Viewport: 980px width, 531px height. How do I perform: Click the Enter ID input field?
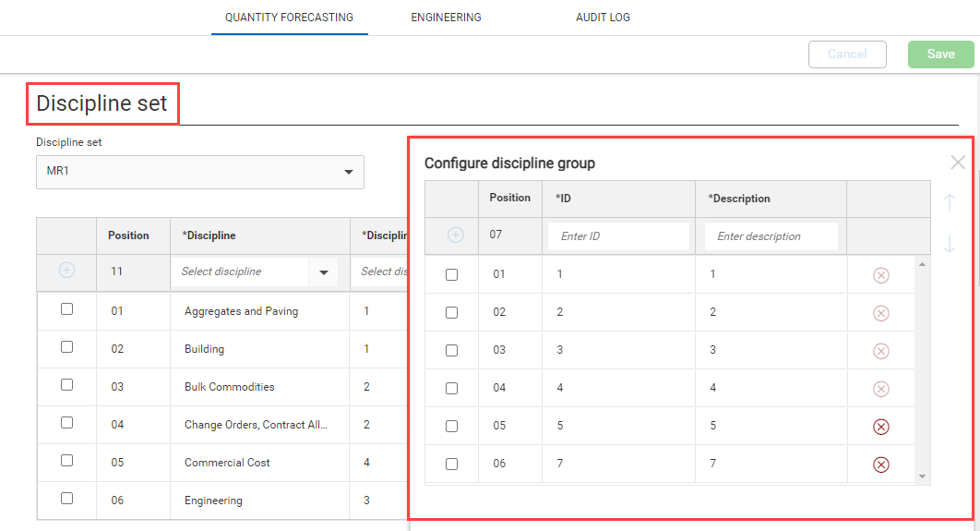tap(618, 236)
